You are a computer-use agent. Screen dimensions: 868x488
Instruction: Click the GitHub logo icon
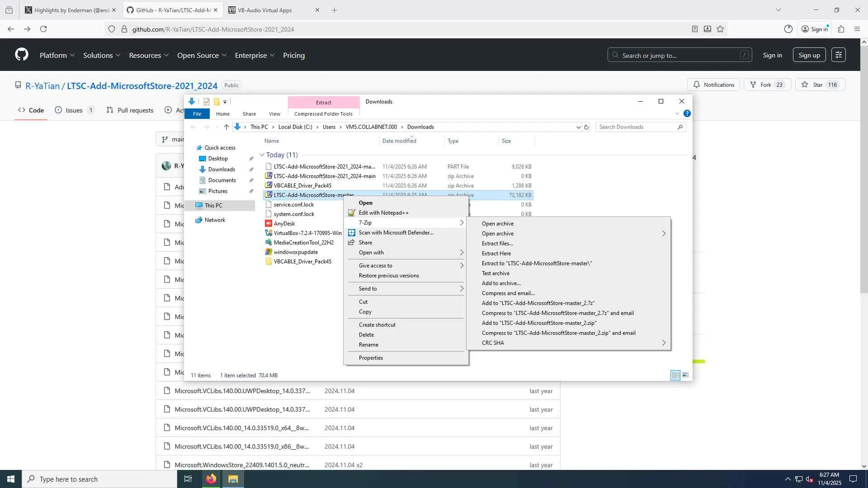click(x=21, y=55)
